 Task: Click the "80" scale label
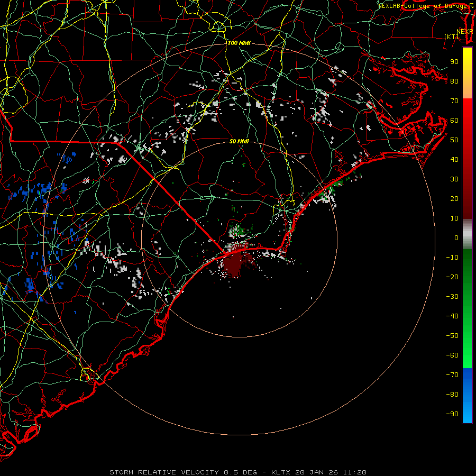click(454, 81)
